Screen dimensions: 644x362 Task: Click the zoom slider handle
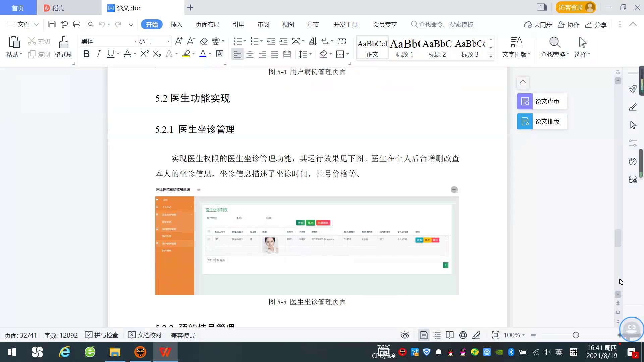(576, 335)
